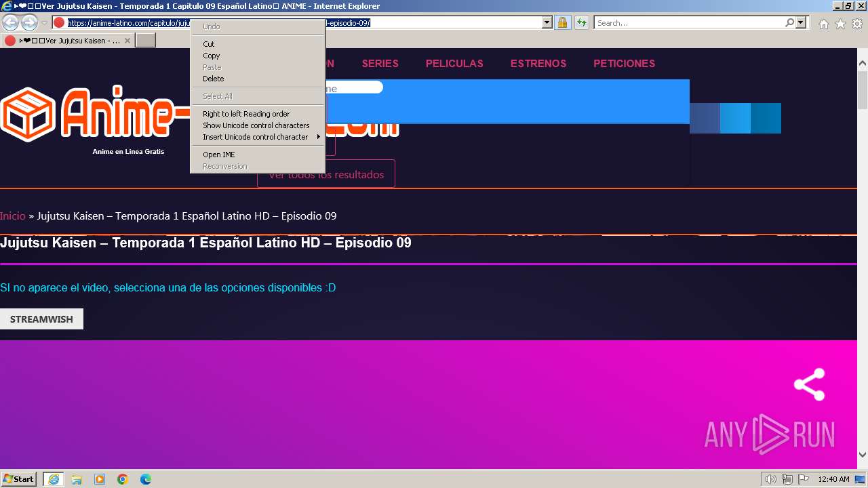Click the 12:40 AM clock
This screenshot has width=868, height=488.
[833, 479]
